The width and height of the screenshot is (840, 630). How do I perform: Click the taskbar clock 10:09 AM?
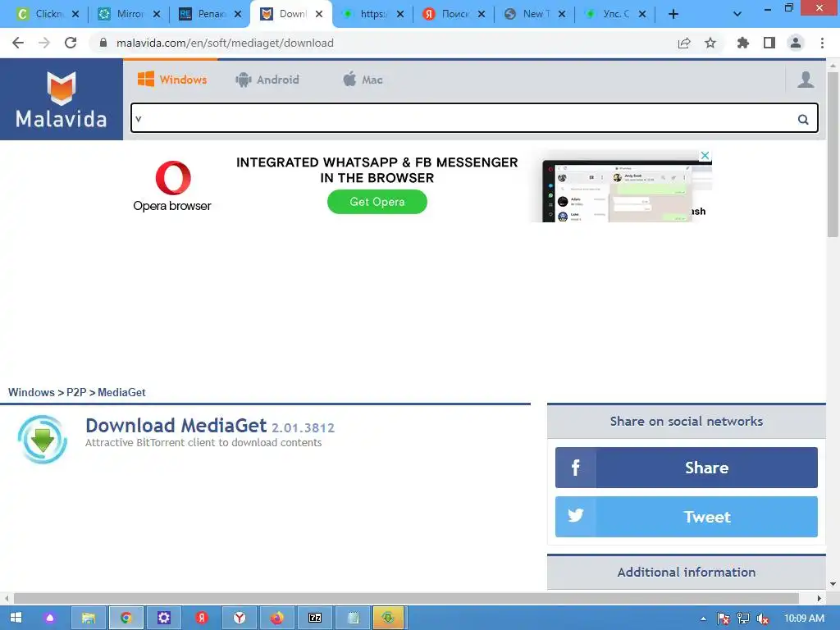click(804, 619)
